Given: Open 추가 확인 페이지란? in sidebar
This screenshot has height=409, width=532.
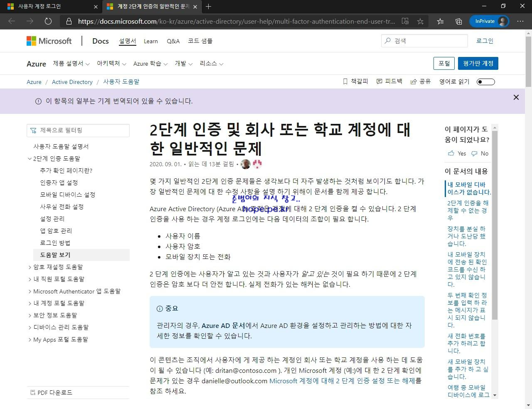Looking at the screenshot, I should (66, 170).
